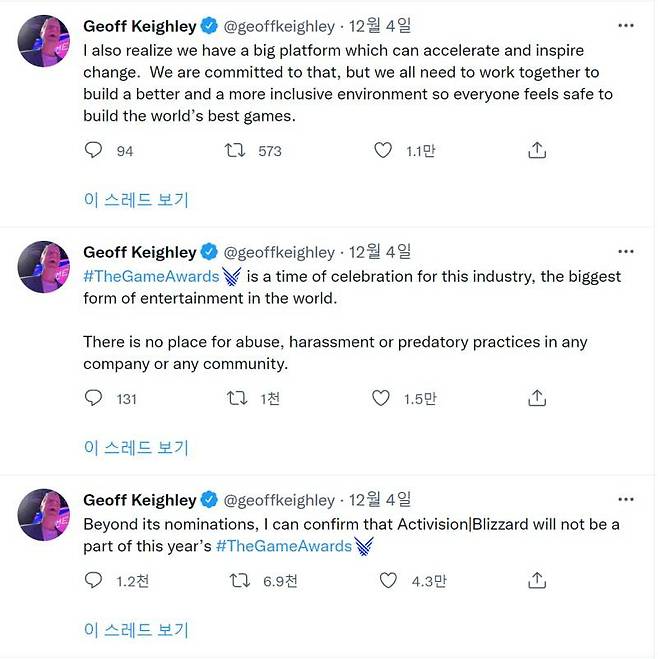658x659 pixels.
Task: Click #TheGameAwards hashtag in Activision tweet
Action: (284, 546)
